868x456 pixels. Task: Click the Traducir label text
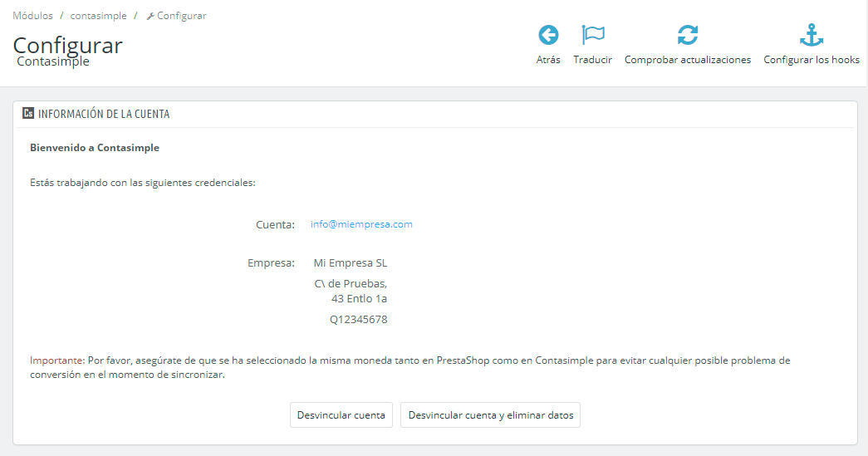pos(593,60)
